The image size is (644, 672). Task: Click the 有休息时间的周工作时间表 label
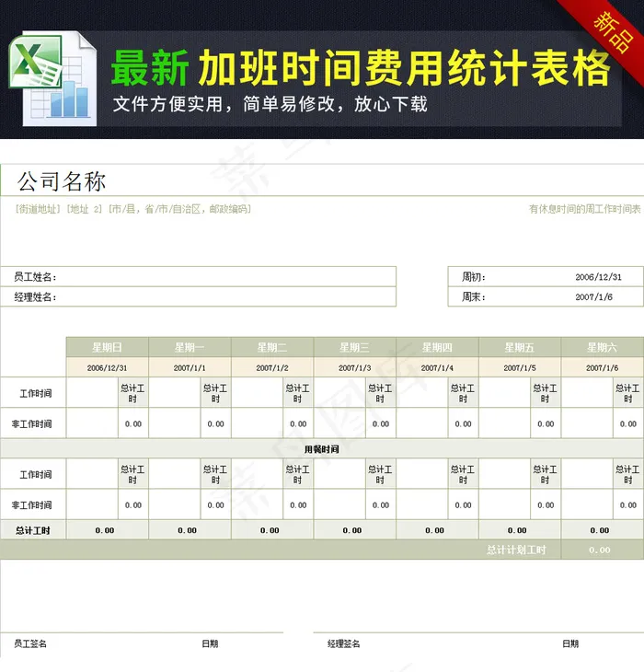(584, 210)
